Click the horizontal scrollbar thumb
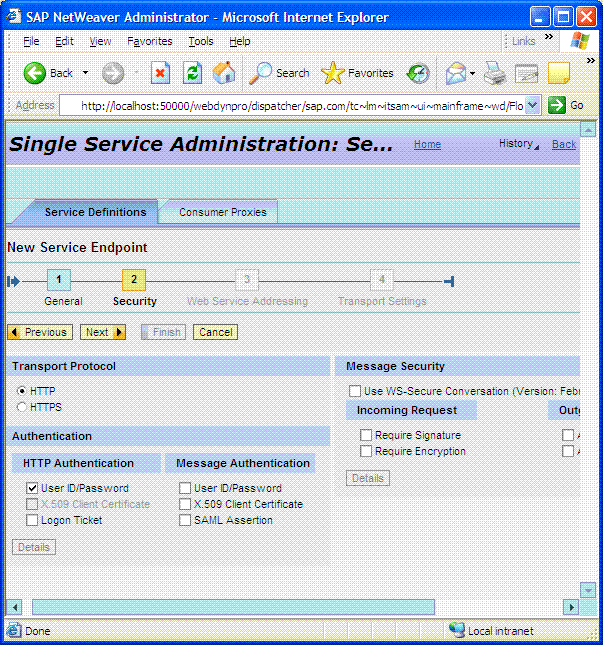This screenshot has height=645, width=603. click(233, 607)
